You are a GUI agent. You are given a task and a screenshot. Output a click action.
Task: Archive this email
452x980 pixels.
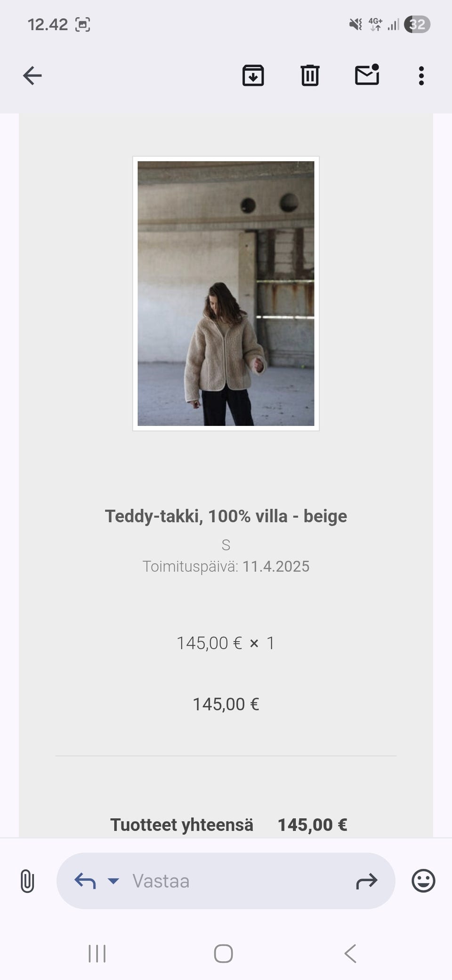pos(253,75)
